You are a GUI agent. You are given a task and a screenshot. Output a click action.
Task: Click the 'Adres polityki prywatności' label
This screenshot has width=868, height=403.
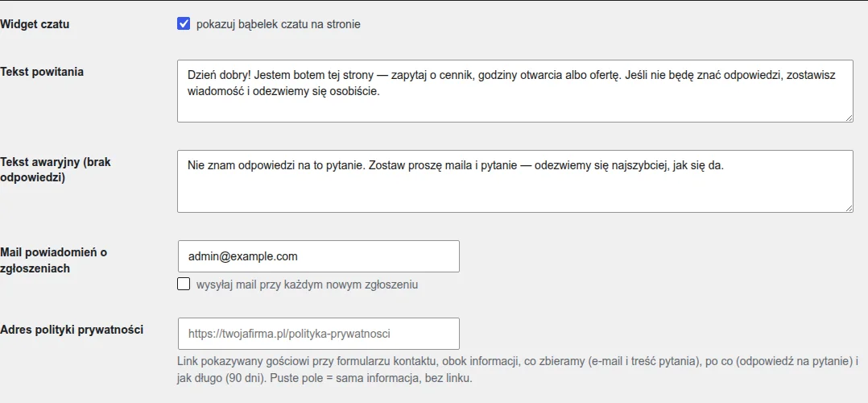(72, 330)
